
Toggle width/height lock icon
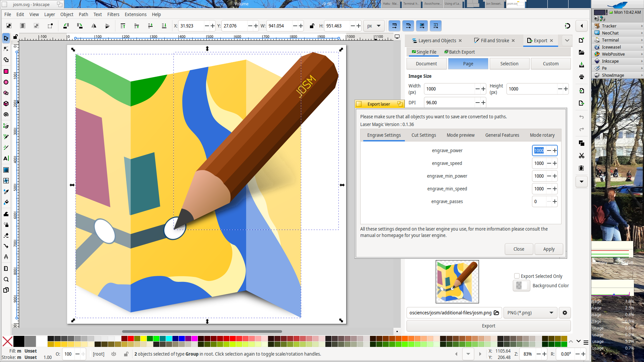[312, 26]
